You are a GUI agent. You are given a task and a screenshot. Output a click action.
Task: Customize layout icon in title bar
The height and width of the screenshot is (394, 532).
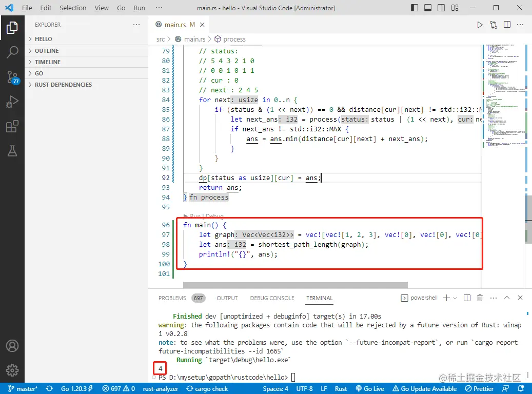tap(455, 8)
